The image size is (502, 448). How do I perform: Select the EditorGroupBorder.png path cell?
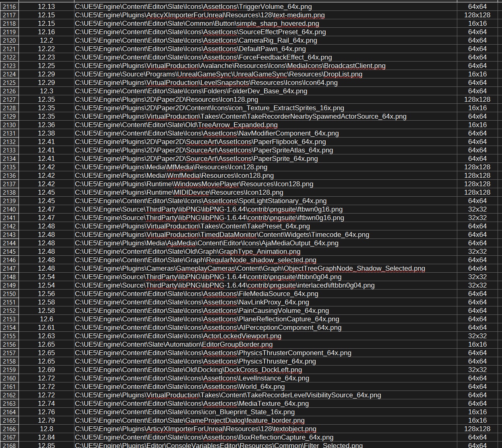(174, 344)
